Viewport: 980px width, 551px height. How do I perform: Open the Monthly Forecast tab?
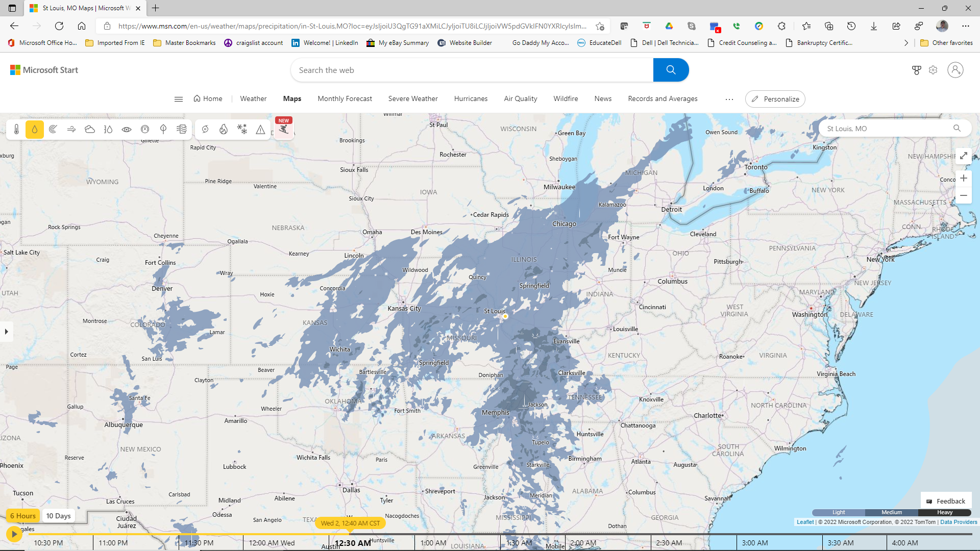[345, 98]
